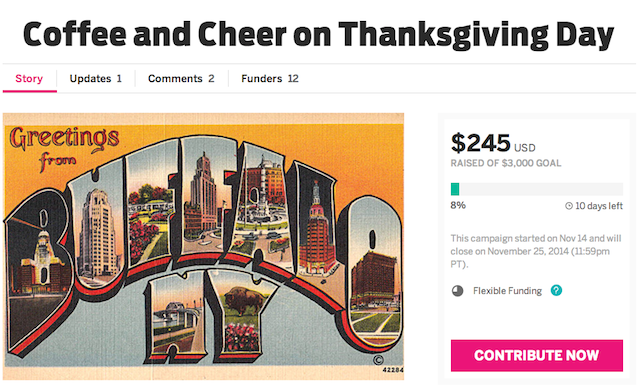Click the copyright symbol on the postcard
This screenshot has height=390, width=640.
pyautogui.click(x=378, y=360)
